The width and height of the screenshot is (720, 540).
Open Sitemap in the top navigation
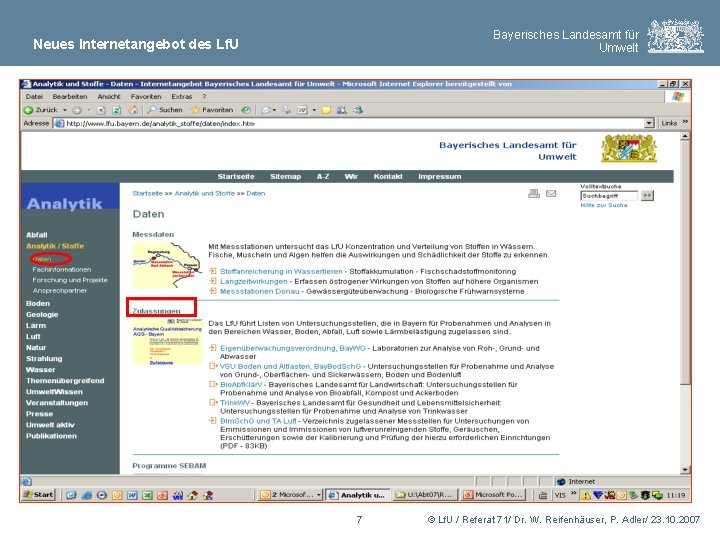(285, 176)
